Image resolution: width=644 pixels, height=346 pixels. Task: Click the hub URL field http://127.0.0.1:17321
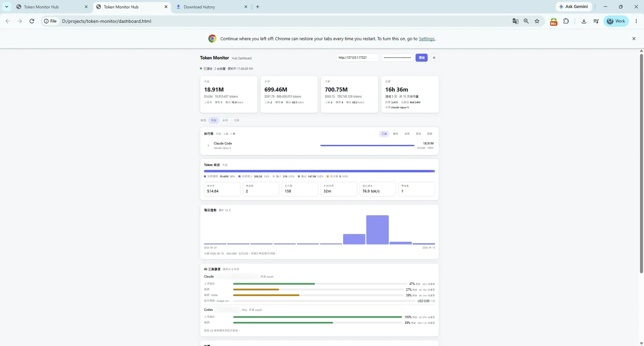[x=357, y=58]
